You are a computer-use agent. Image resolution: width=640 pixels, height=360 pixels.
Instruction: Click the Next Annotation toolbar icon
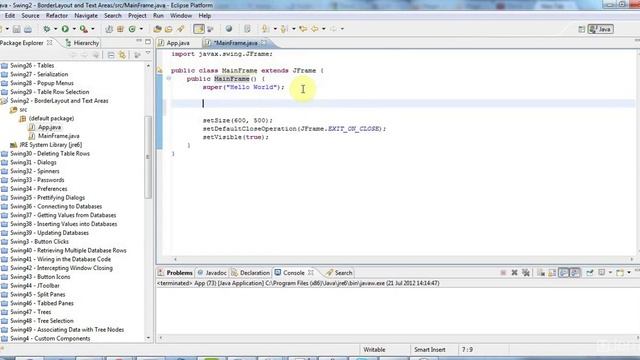[x=265, y=29]
